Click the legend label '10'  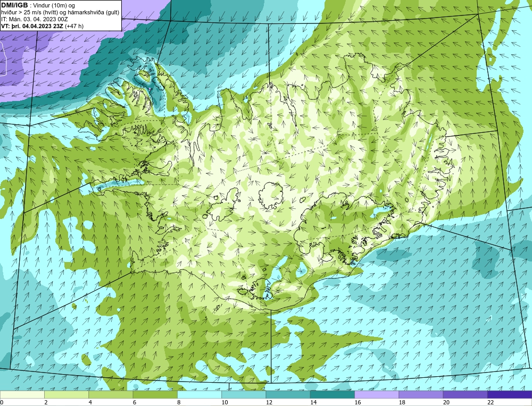click(x=225, y=403)
